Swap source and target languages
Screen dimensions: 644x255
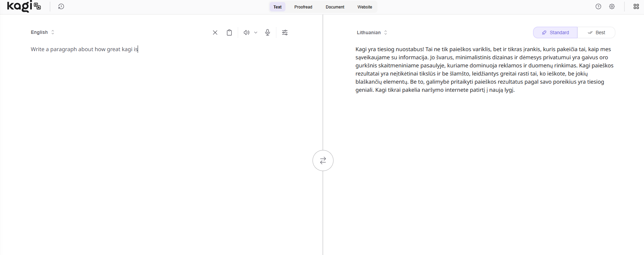pos(323,161)
